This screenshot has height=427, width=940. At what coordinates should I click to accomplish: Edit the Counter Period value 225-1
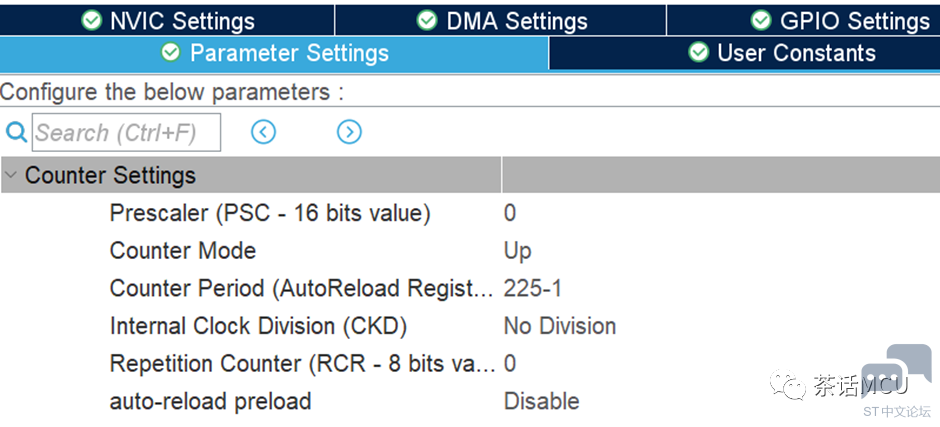click(x=719, y=288)
